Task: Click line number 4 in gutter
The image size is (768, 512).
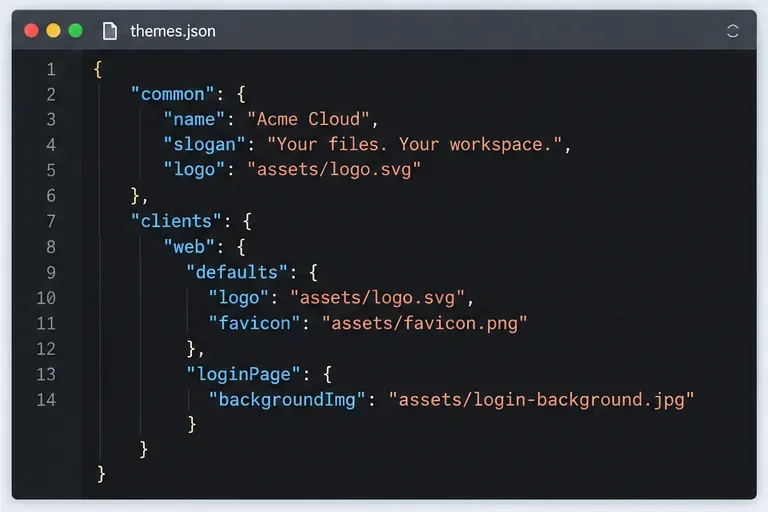Action: click(x=51, y=145)
